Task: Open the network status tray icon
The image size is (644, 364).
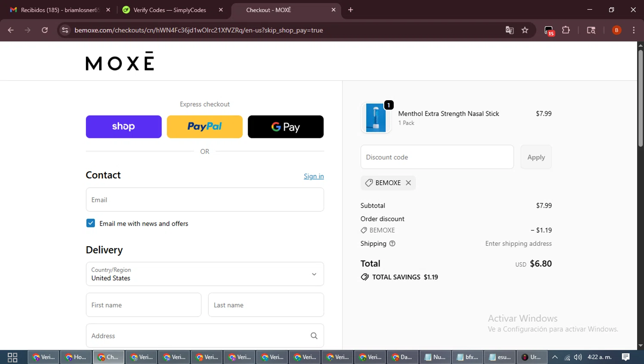Action: point(567,357)
